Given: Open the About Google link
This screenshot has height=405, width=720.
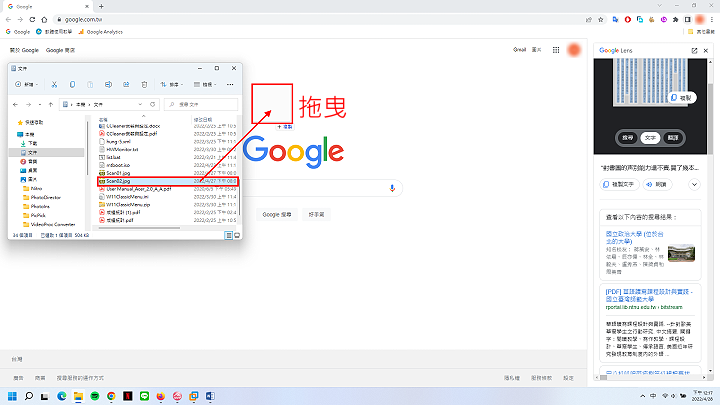Looking at the screenshot, I should coord(24,50).
